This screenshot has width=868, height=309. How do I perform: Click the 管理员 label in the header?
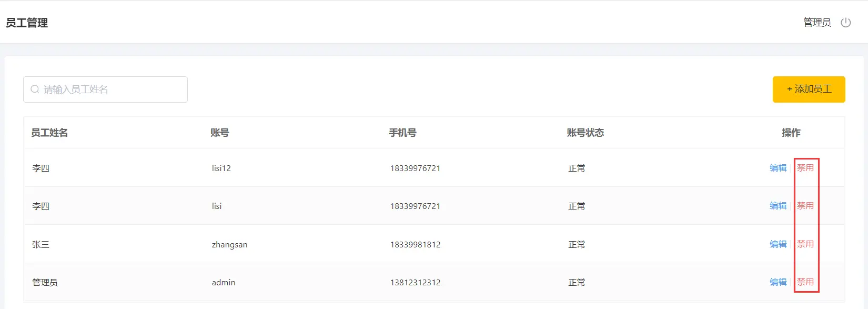[x=817, y=23]
